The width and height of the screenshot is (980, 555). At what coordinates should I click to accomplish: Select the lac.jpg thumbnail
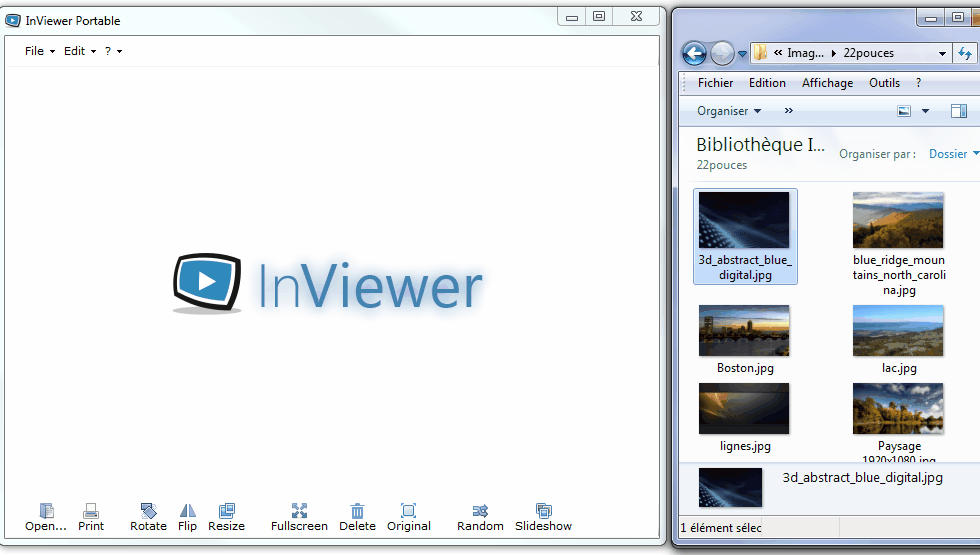898,331
